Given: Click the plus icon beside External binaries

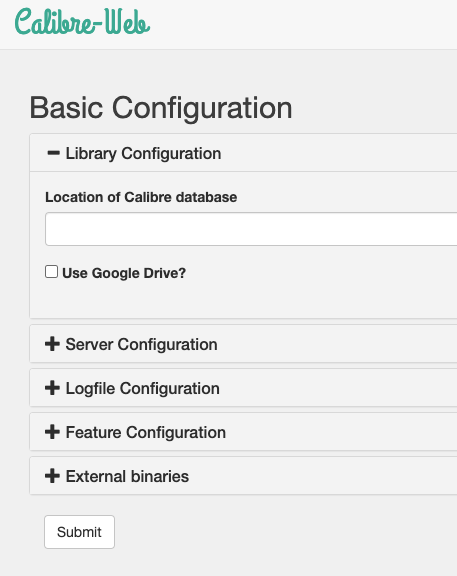Looking at the screenshot, I should click(52, 476).
